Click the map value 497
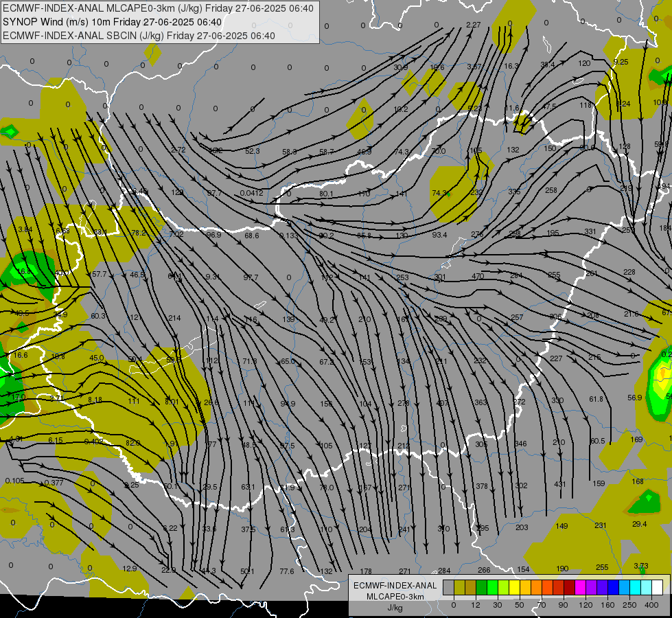Image resolution: width=672 pixels, height=618 pixels. click(442, 403)
